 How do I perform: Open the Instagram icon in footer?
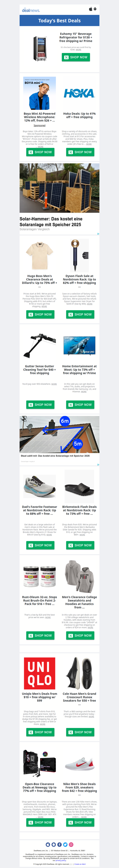pos(71,844)
